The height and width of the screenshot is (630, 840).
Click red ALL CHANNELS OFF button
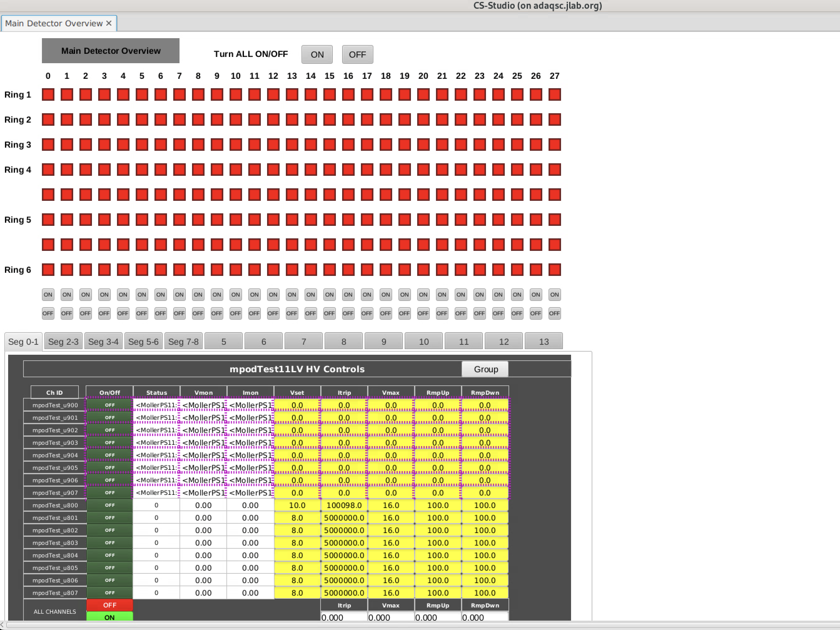(110, 605)
